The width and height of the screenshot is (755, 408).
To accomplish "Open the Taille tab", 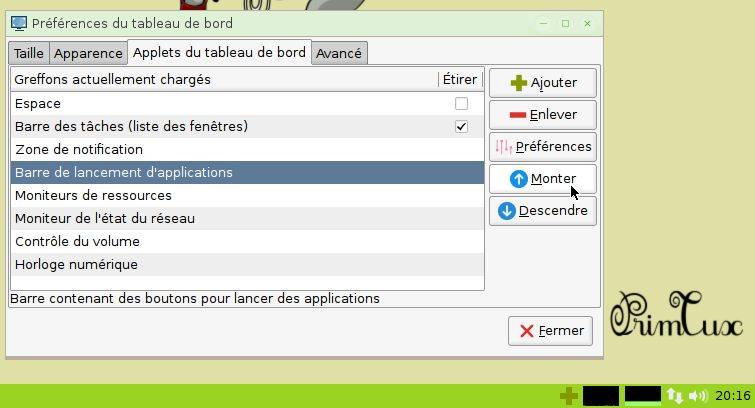I will [x=29, y=53].
